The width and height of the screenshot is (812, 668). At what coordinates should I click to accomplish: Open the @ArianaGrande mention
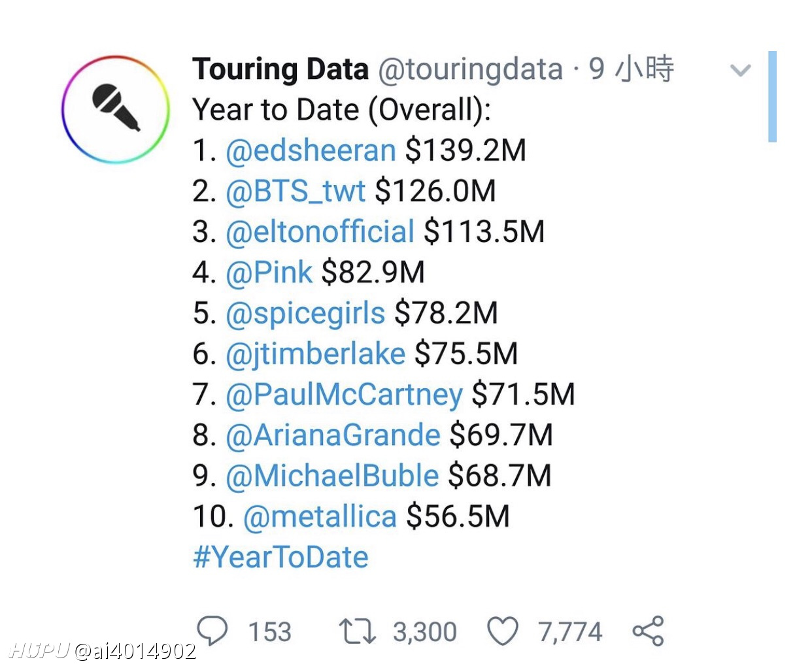(333, 435)
